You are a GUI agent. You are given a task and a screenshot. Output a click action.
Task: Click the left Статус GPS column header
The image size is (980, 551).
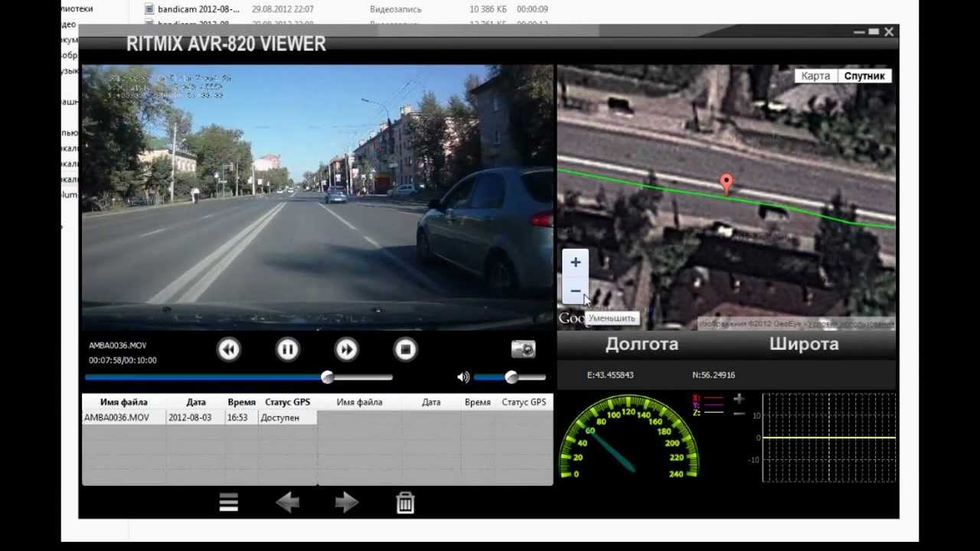pos(288,402)
